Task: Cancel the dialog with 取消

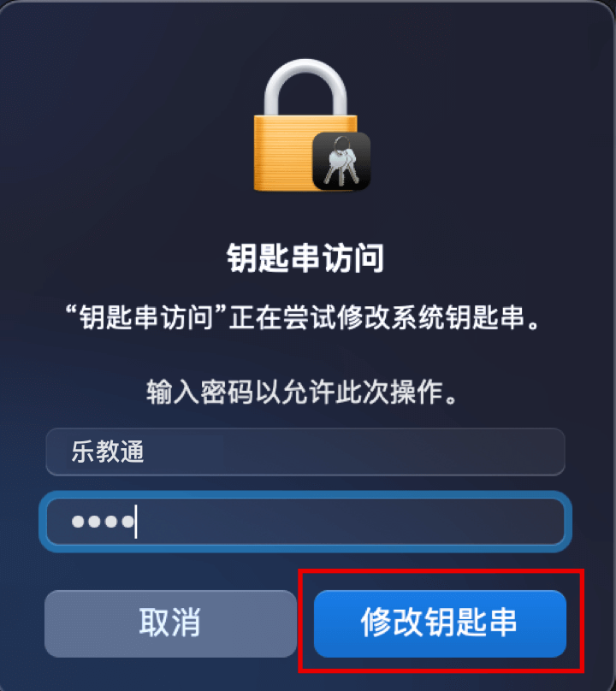Action: pos(170,623)
